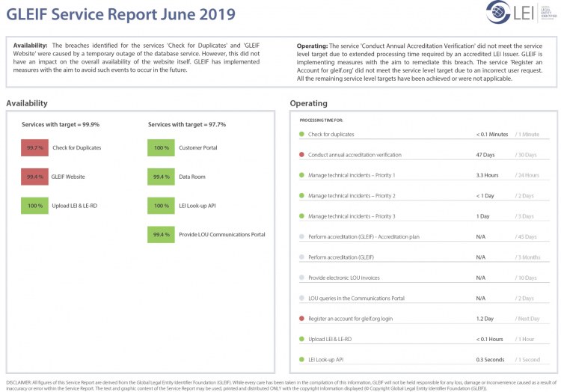Select the Availability section heading
Screen dimensions: 561x392
(x=27, y=103)
